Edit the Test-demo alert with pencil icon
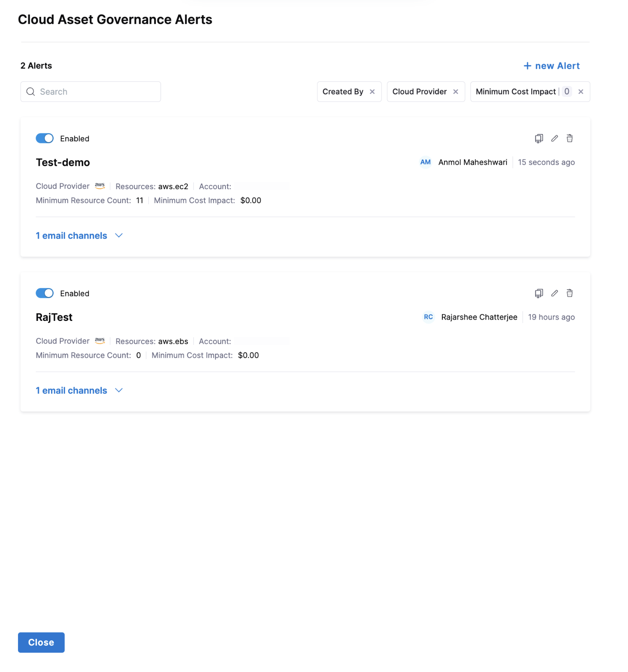Viewport: 628px width, 672px height. pos(554,138)
